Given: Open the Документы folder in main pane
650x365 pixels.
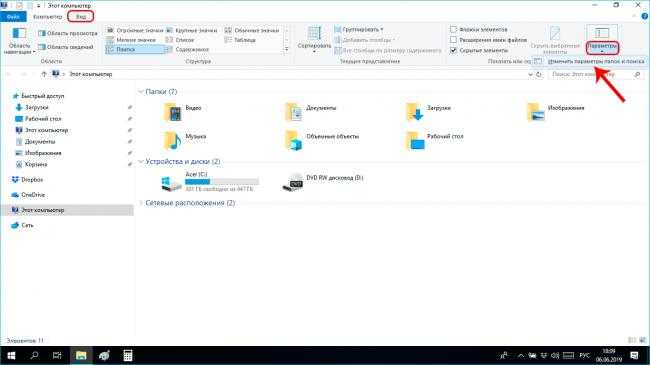Looking at the screenshot, I should (311, 112).
